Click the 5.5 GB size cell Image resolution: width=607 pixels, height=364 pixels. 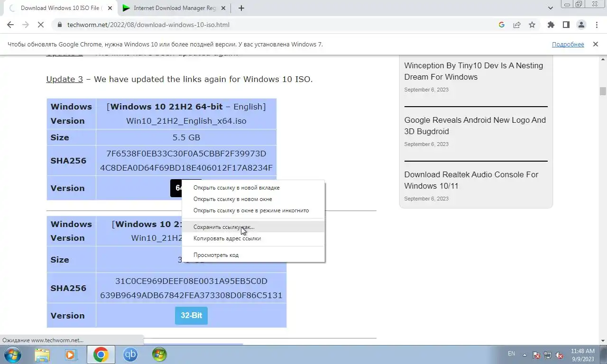click(x=186, y=137)
